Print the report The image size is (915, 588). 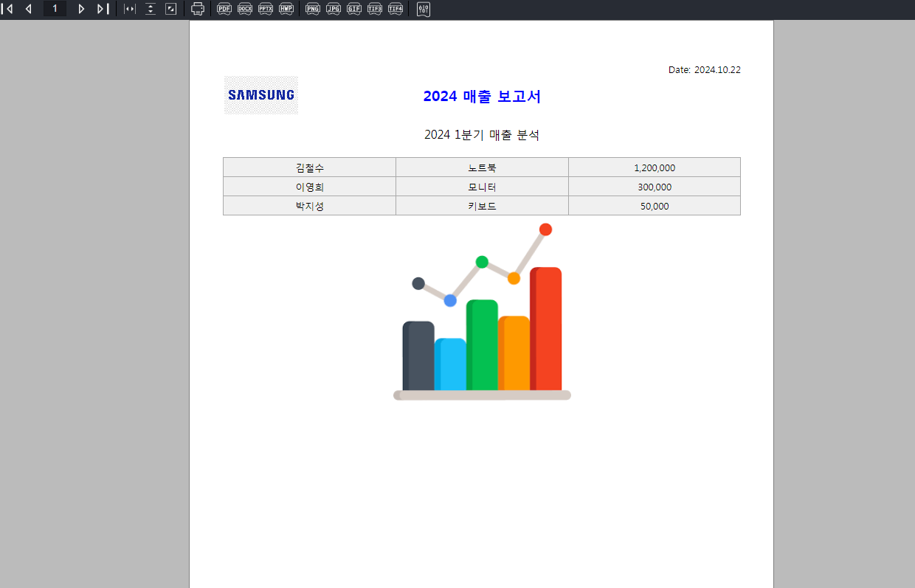pyautogui.click(x=198, y=9)
